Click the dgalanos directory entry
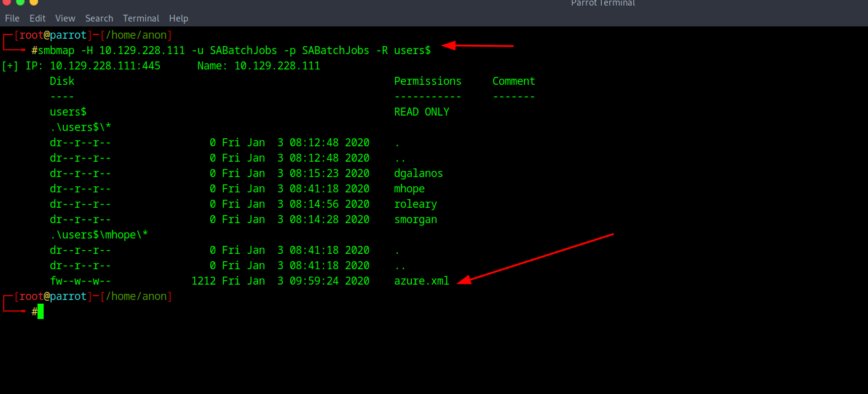 pos(419,173)
